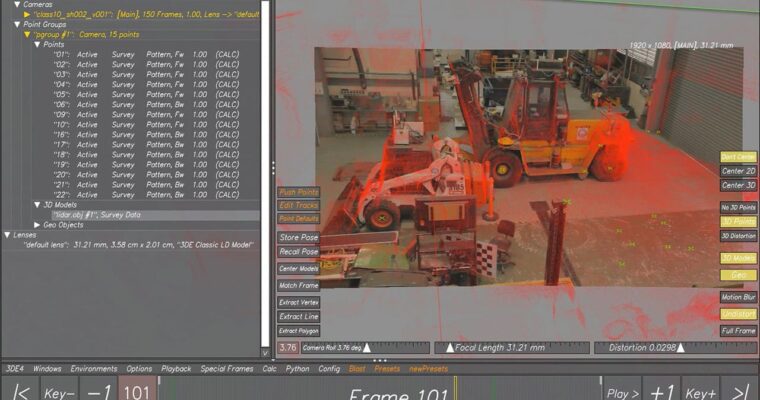Open the Python menu
The height and width of the screenshot is (400, 760).
pos(297,369)
